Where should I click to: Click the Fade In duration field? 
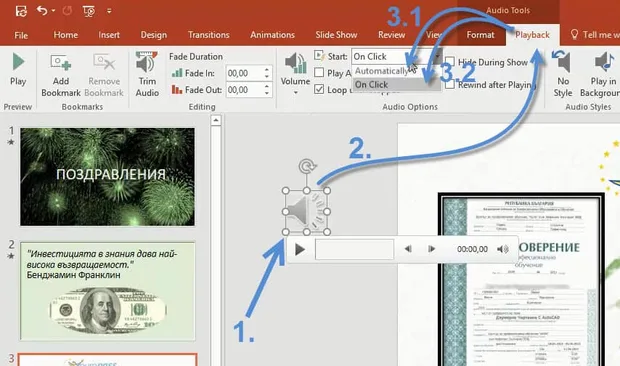click(x=244, y=73)
